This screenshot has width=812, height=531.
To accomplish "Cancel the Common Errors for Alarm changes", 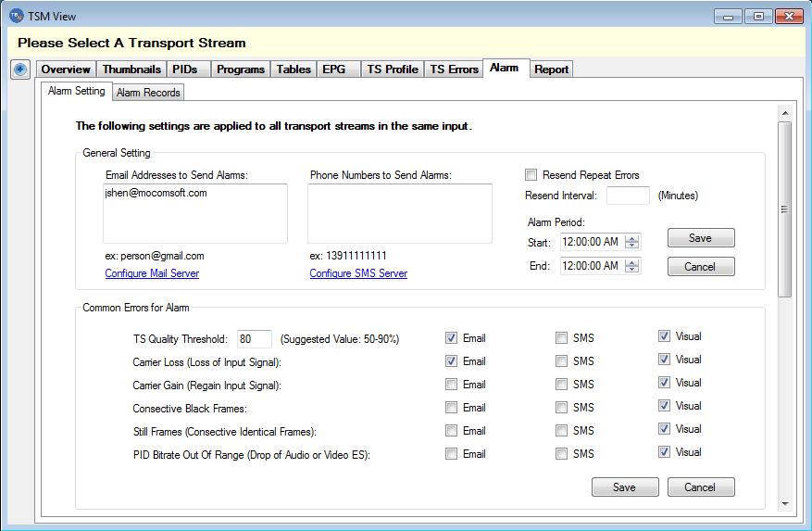I will click(699, 487).
